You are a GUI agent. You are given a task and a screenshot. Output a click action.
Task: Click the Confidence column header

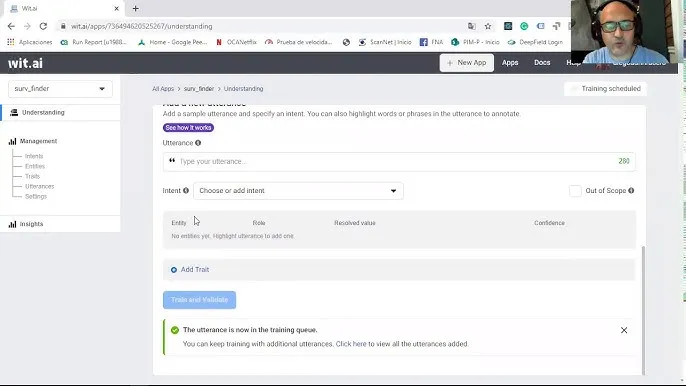point(549,223)
